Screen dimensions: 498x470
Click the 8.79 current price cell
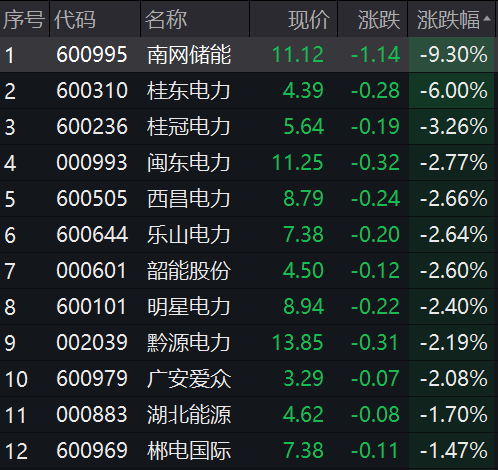[303, 198]
